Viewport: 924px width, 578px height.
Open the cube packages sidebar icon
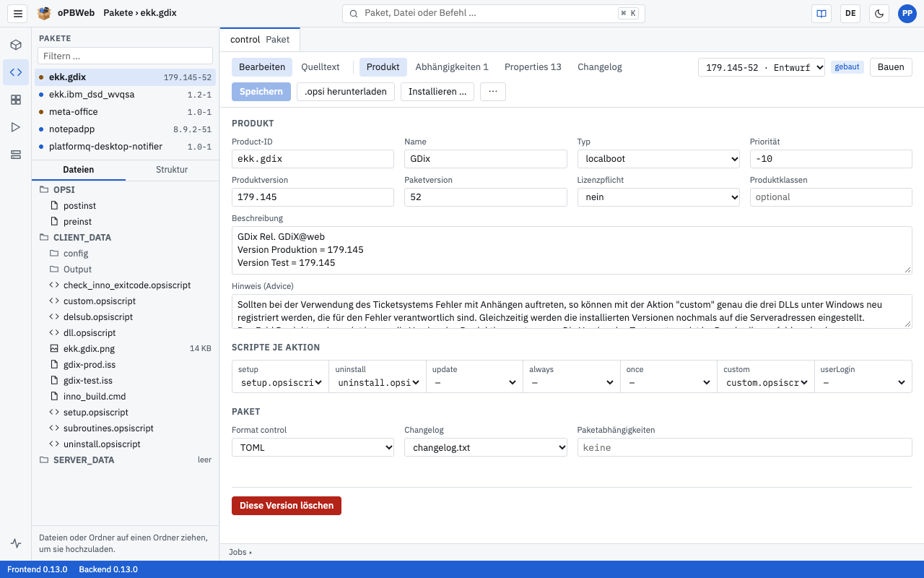[16, 45]
